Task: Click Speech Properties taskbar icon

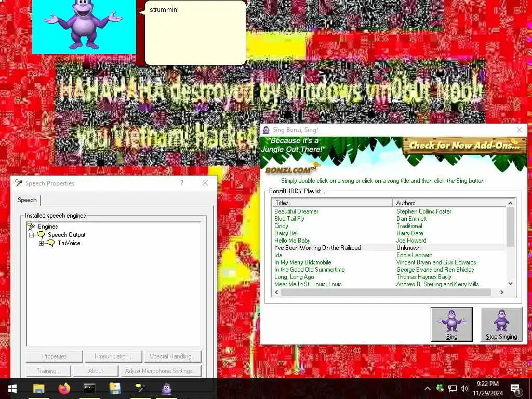Action: [140, 389]
